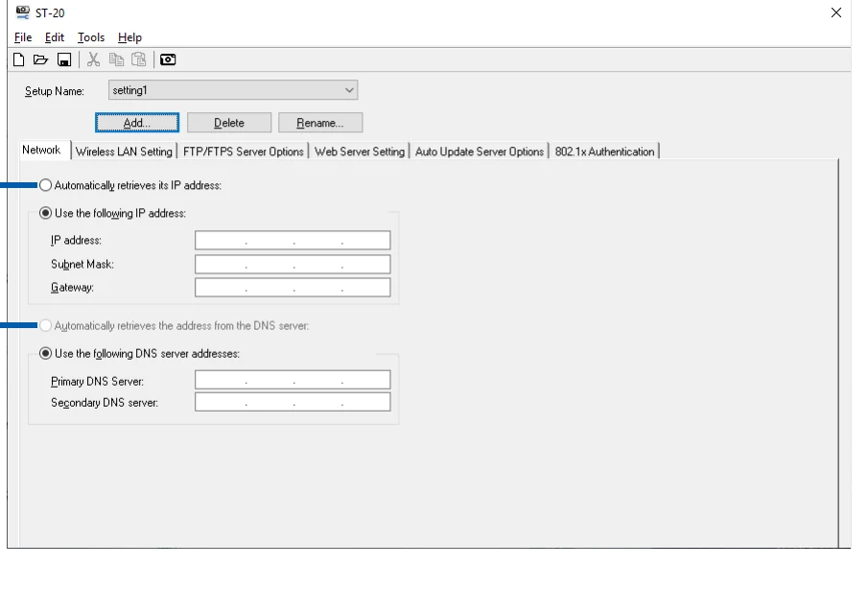Go to Auto Update Server Options tab
Image resolution: width=868 pixels, height=589 pixels.
[480, 152]
